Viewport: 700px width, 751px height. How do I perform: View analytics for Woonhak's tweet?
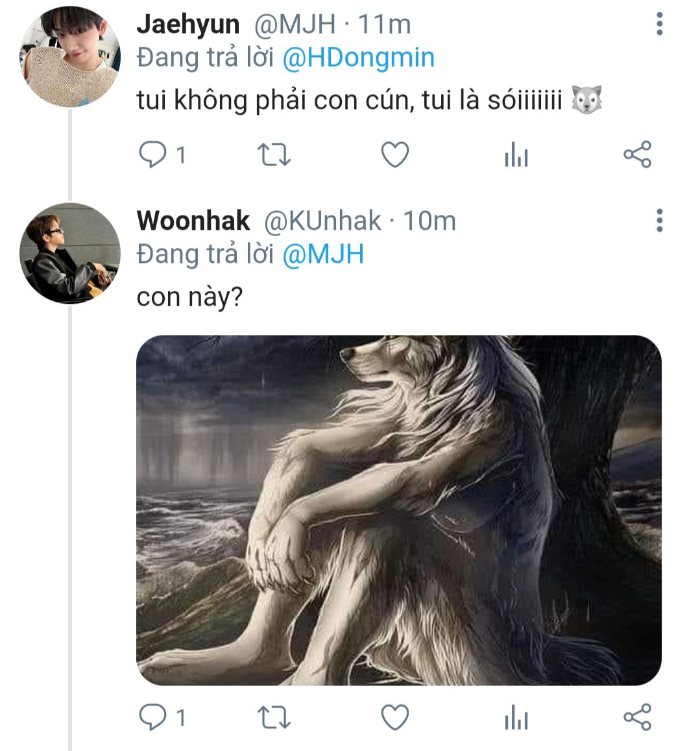click(516, 719)
